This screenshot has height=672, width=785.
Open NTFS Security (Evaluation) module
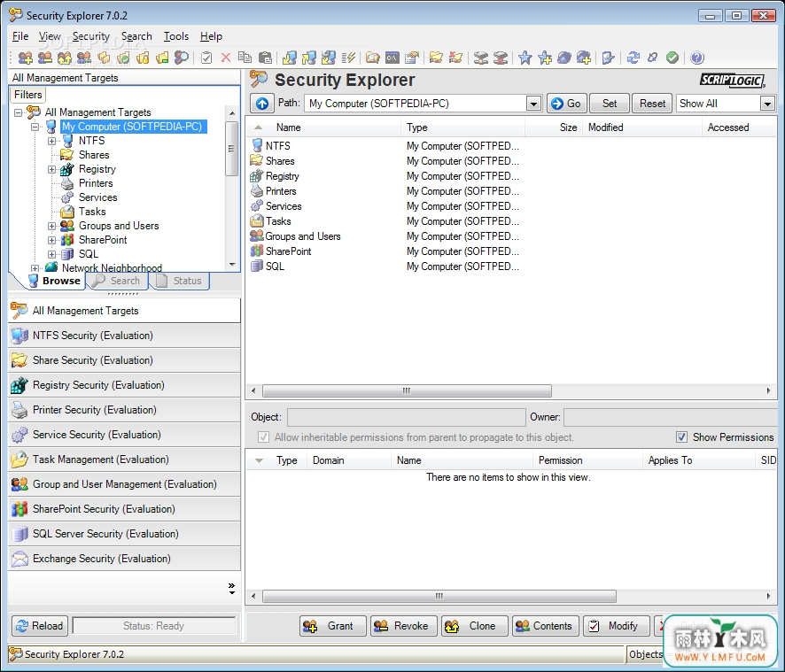coord(124,336)
